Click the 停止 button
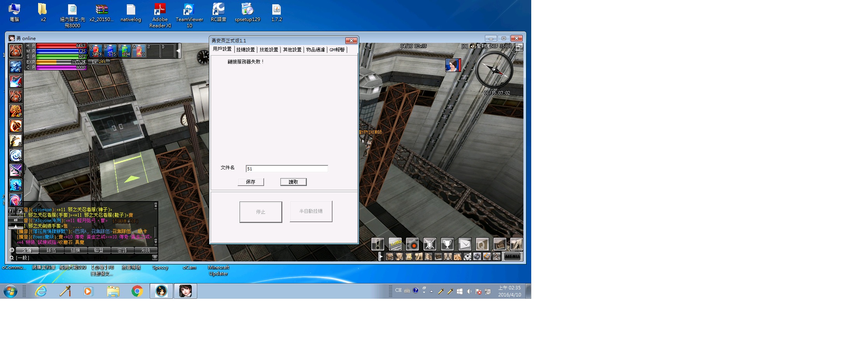 pyautogui.click(x=261, y=212)
